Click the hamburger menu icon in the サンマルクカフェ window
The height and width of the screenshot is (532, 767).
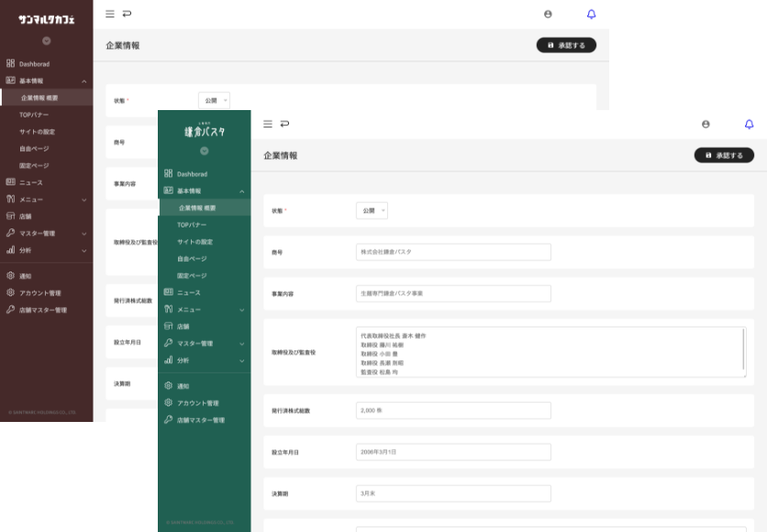[110, 14]
